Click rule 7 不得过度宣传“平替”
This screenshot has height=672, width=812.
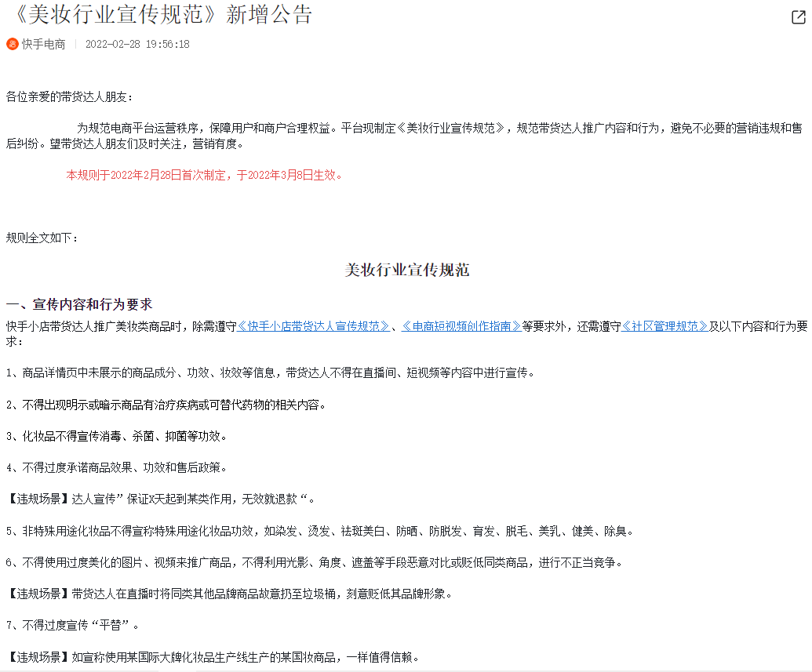tap(73, 626)
